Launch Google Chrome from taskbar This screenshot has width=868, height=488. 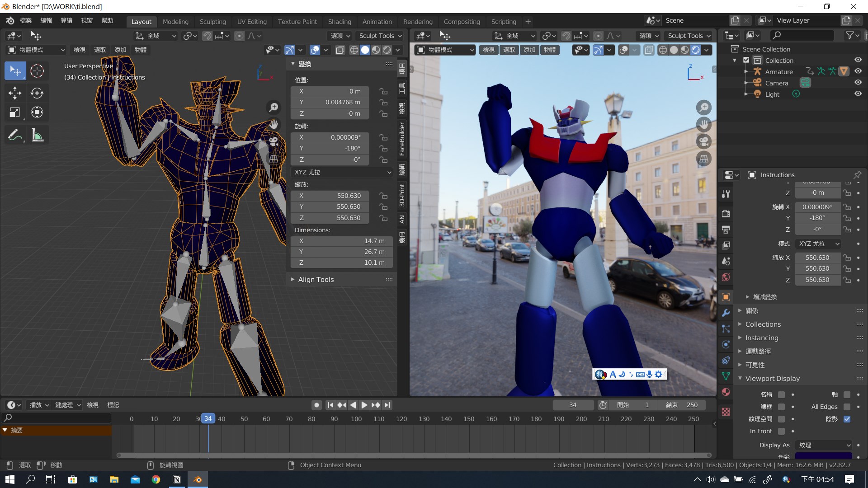pyautogui.click(x=156, y=479)
